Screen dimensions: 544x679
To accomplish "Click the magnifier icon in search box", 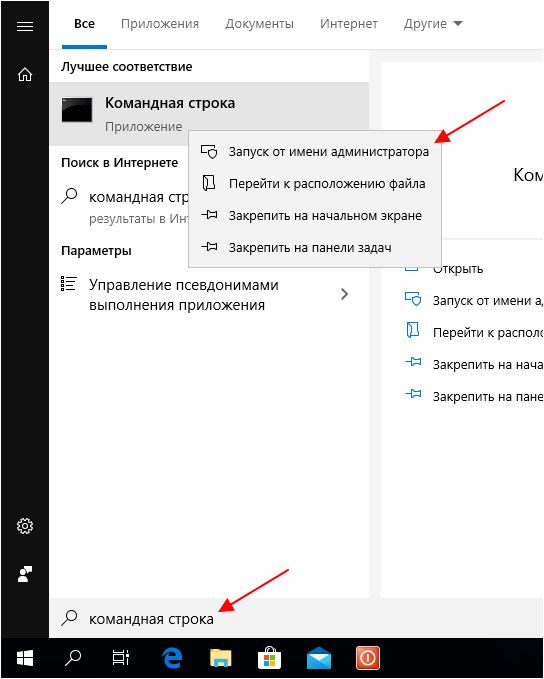I will pyautogui.click(x=69, y=618).
